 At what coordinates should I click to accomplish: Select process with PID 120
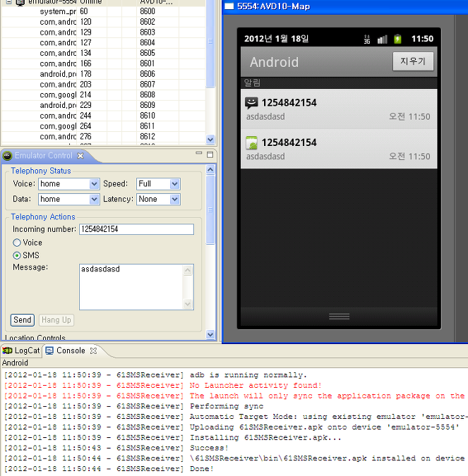tap(103, 22)
